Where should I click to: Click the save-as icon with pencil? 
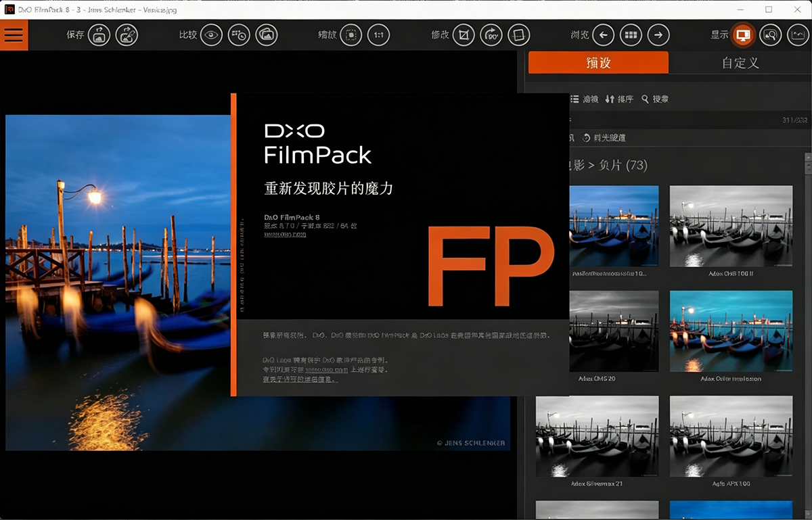127,35
